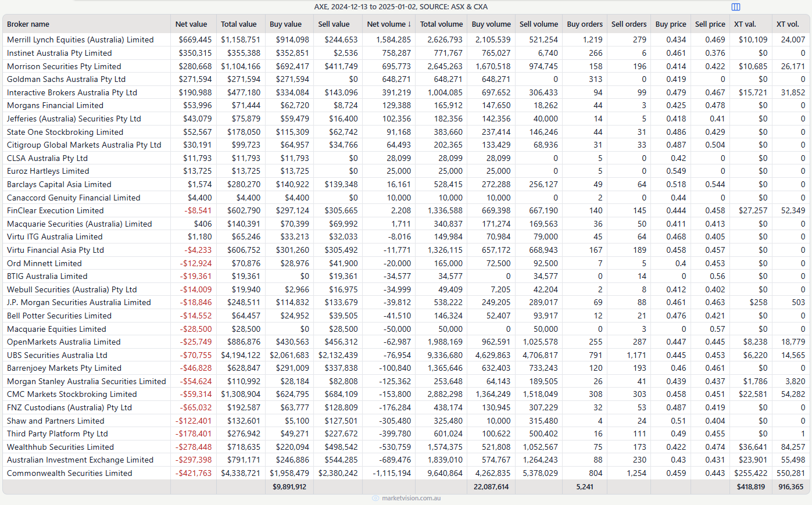Click Commonwealth Securities net value -$421,763
Screen dimensions: 812x505
pyautogui.click(x=194, y=473)
